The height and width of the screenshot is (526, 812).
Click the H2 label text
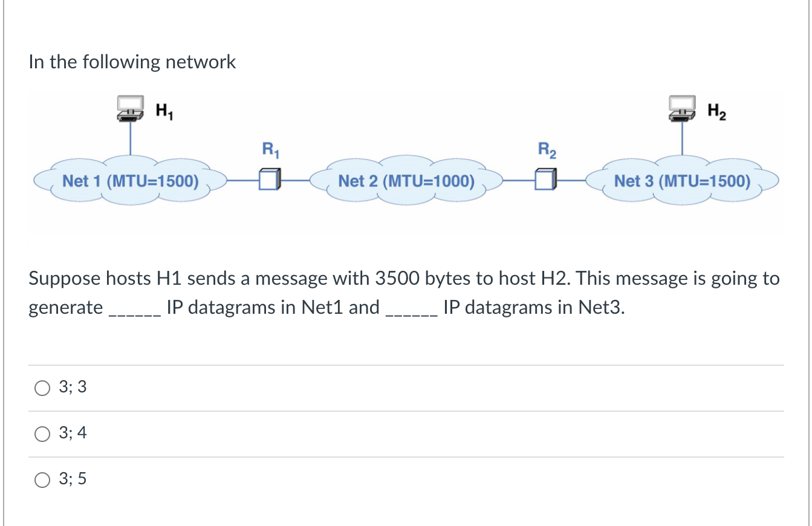click(x=716, y=111)
